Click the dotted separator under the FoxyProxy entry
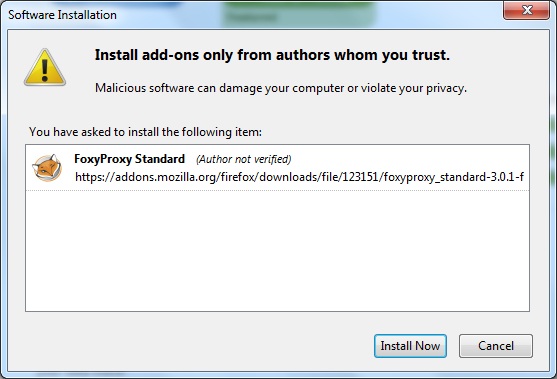This screenshot has height=379, width=557. click(x=277, y=190)
